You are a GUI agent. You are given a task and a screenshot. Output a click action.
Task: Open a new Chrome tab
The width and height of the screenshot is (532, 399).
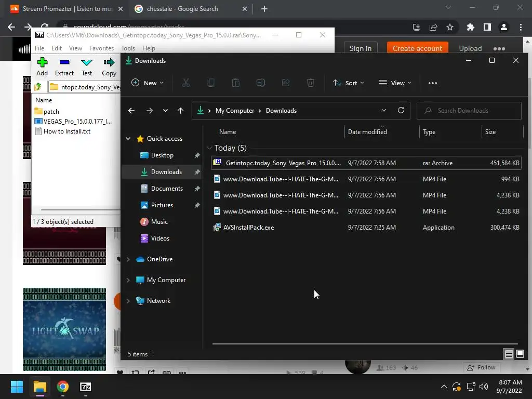tap(264, 9)
